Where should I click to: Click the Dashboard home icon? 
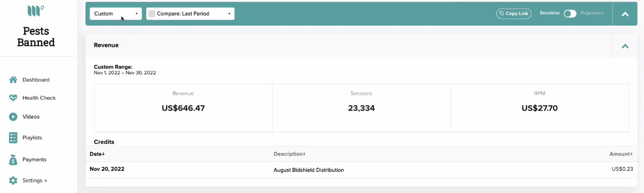click(13, 80)
